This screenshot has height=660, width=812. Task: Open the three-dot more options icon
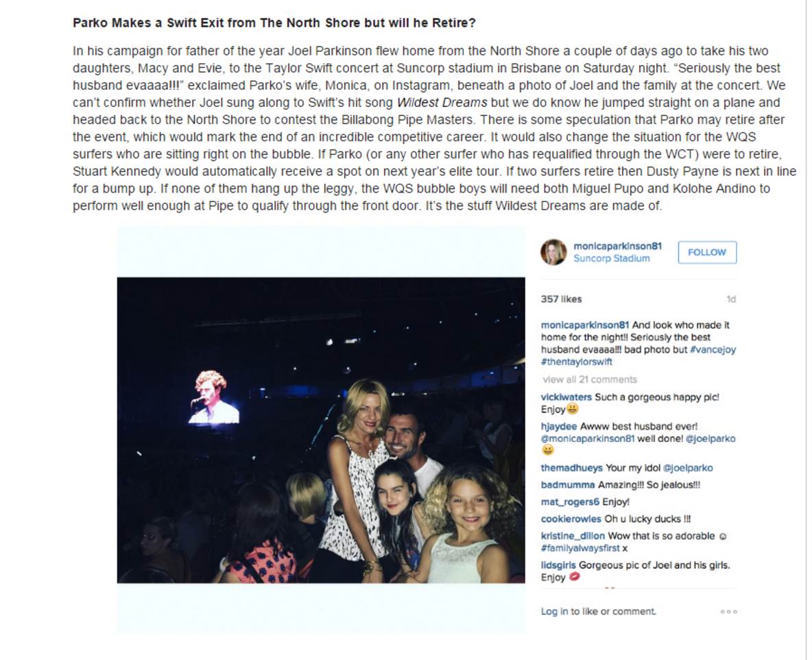[728, 612]
